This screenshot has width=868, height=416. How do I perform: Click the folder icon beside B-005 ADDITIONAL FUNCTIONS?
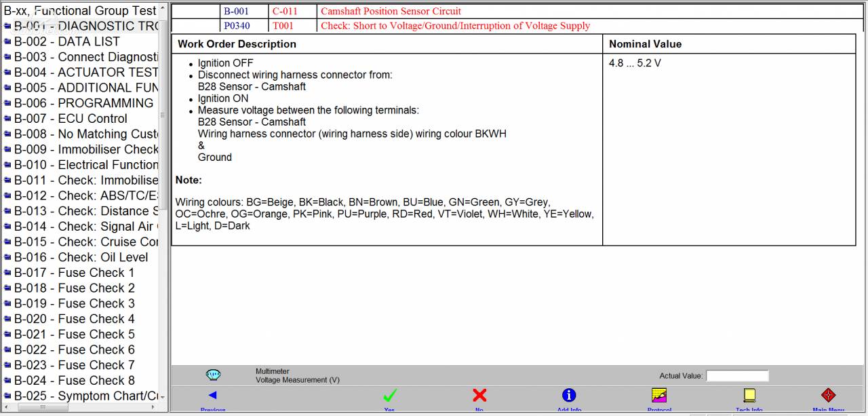tap(7, 88)
